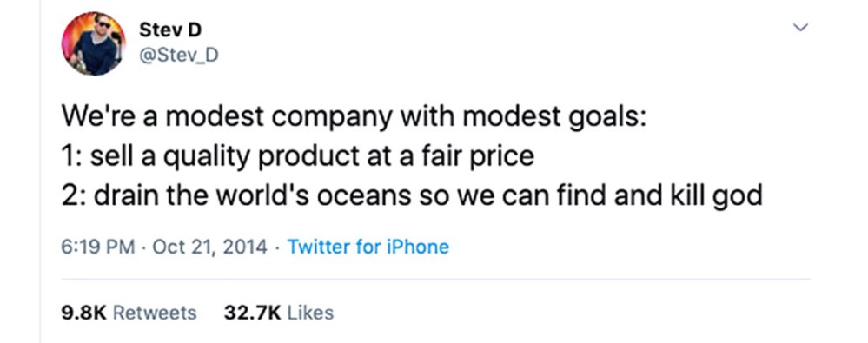This screenshot has width=868, height=343.
Task: Select the first line about modest goals
Action: click(x=354, y=117)
